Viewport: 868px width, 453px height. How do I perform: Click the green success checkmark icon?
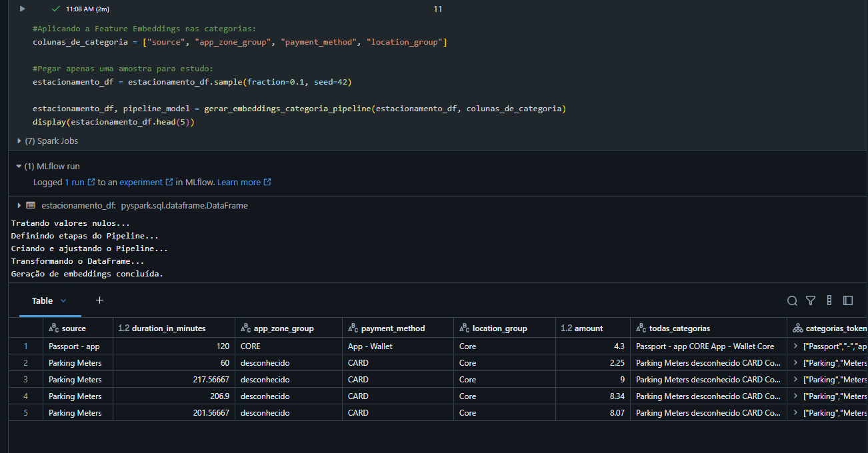pyautogui.click(x=56, y=9)
